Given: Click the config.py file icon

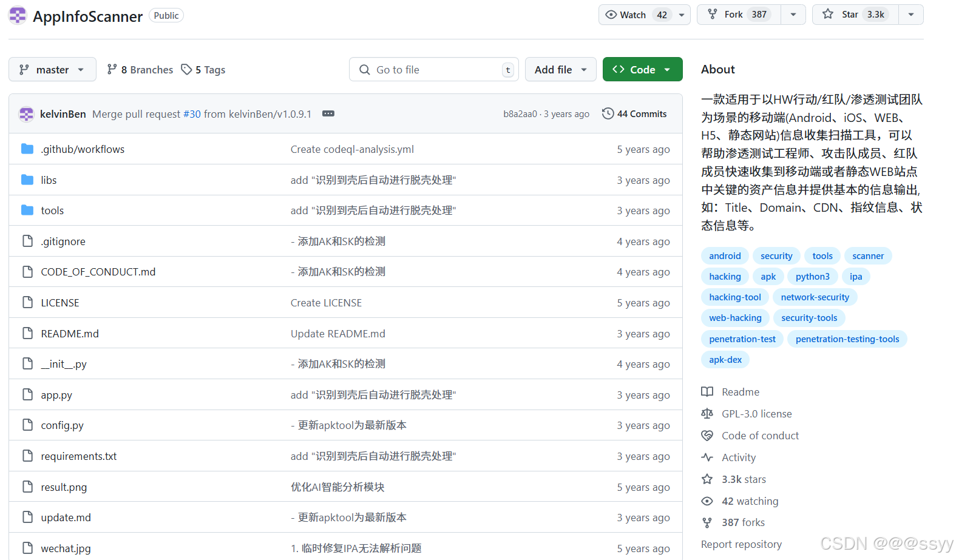Looking at the screenshot, I should [27, 425].
